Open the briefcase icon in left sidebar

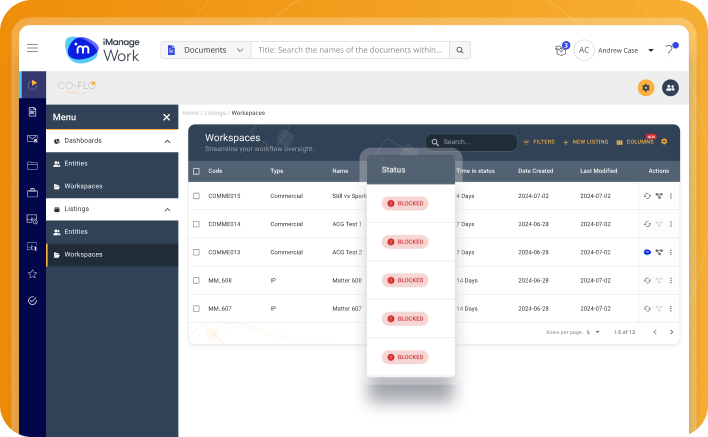point(32,192)
